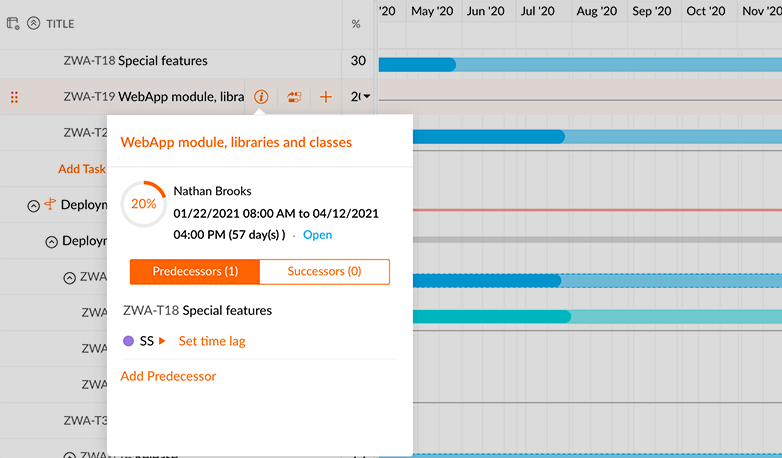
Task: Click the orange plus icon on ZWA-T19
Action: 326,97
